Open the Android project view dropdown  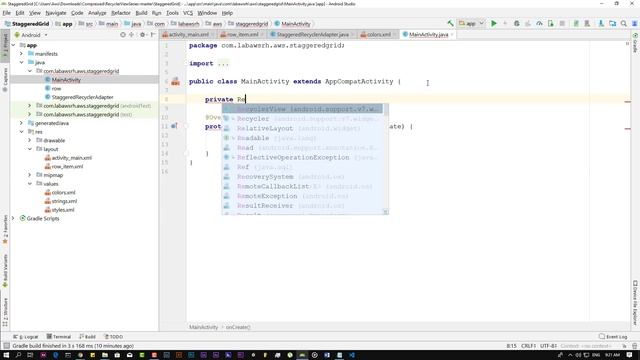coord(31,35)
